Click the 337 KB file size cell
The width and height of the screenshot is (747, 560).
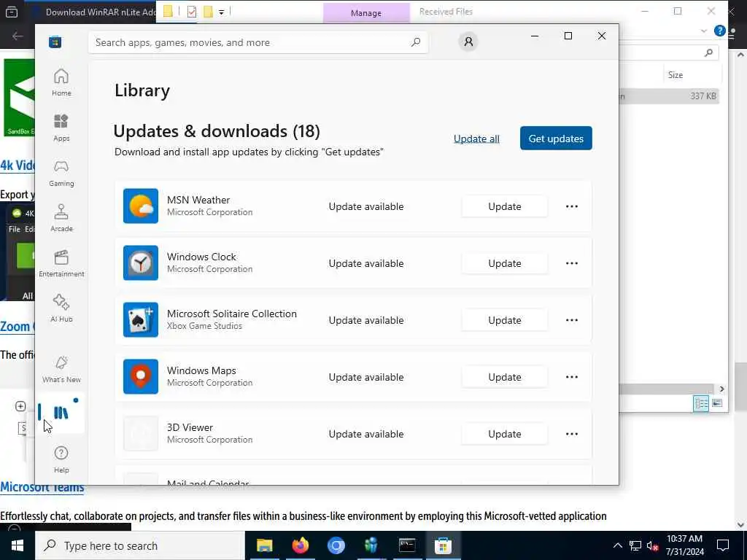click(x=703, y=96)
